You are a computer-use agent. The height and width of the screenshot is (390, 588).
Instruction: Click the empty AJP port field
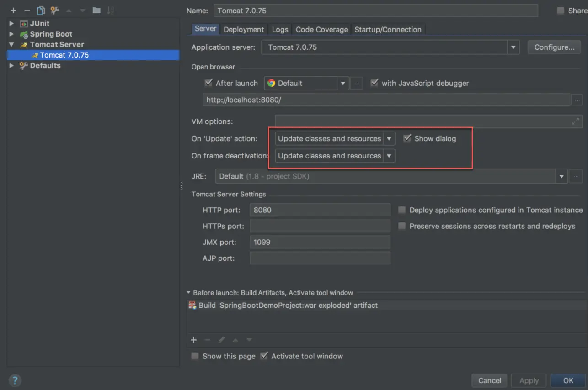click(320, 258)
